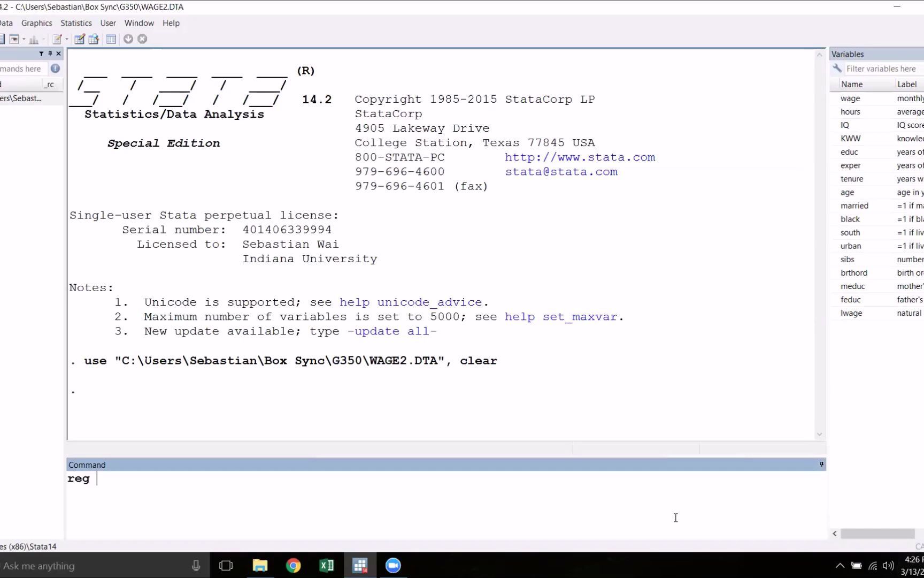Expand the Viewer icon dropdown arrow
924x578 pixels.
[x=24, y=39]
